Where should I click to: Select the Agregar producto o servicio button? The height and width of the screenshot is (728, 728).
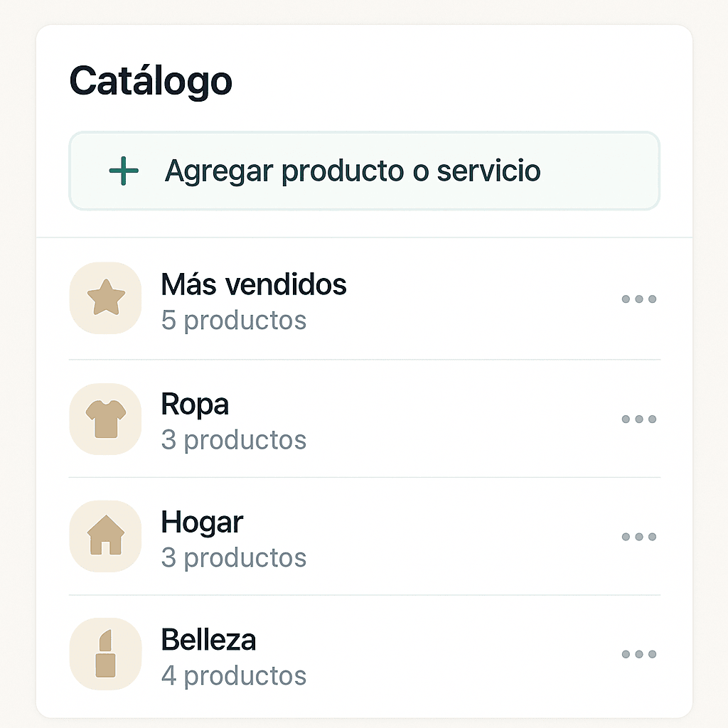pos(364,171)
